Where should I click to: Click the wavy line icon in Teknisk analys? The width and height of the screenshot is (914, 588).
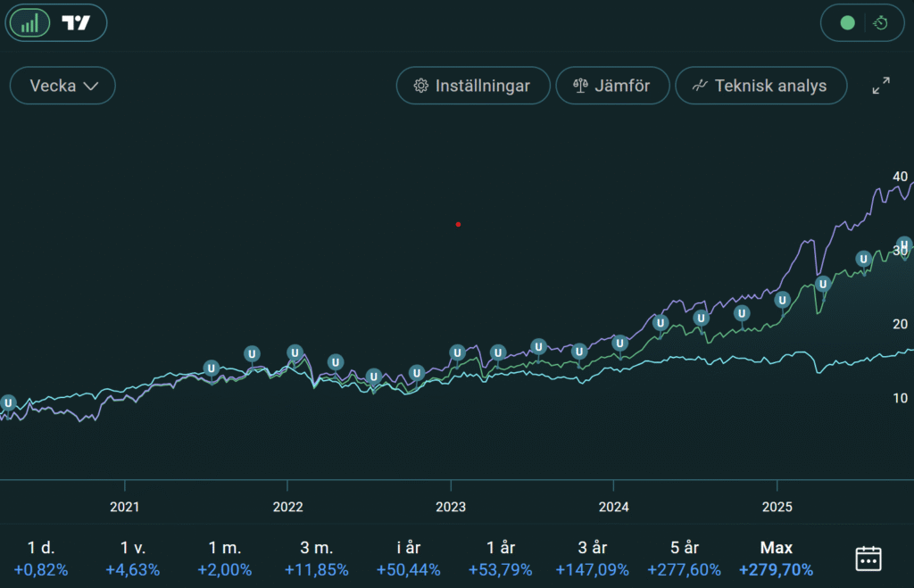click(700, 87)
